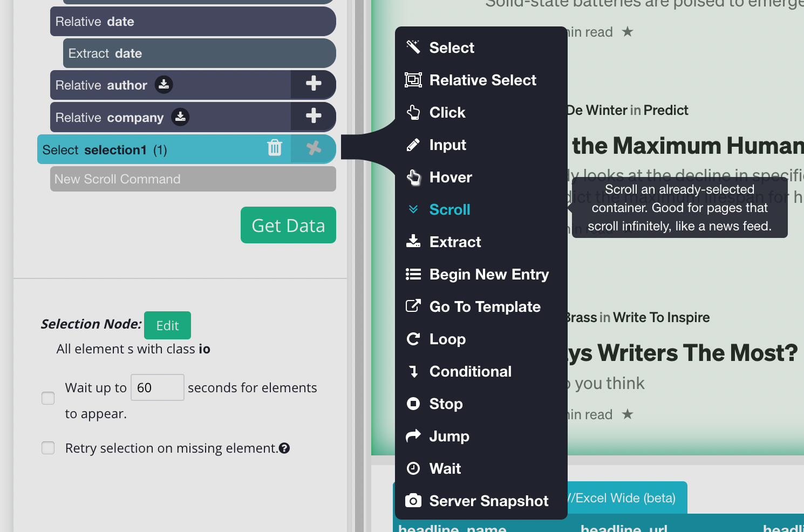Click the magic wand Select icon
804x532 pixels.
coord(413,47)
